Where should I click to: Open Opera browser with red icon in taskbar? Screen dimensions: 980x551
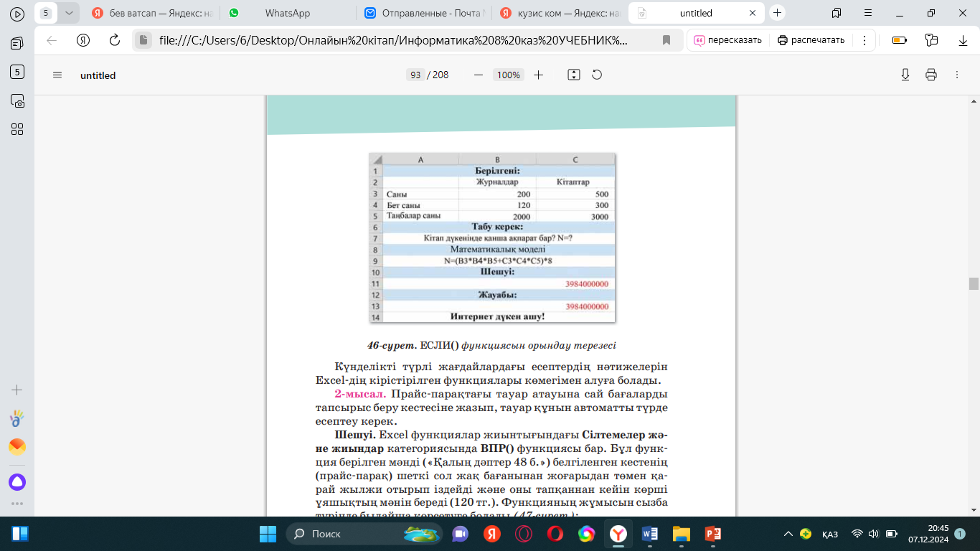pos(555,534)
